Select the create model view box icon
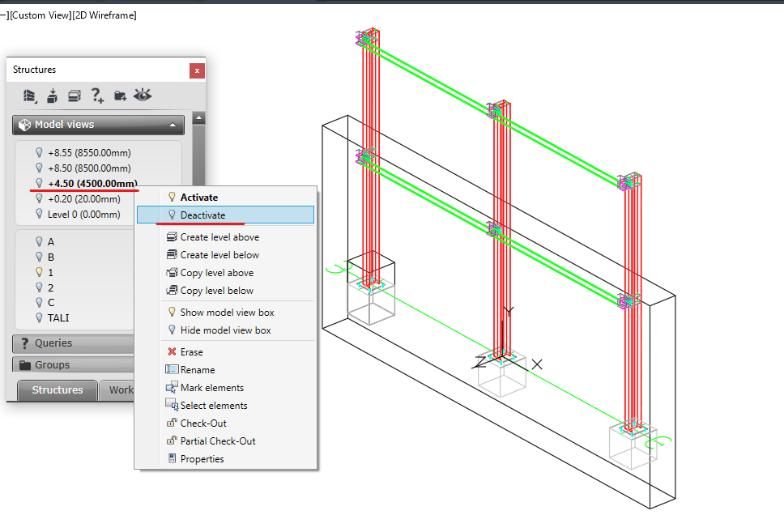The image size is (784, 532). point(52,96)
